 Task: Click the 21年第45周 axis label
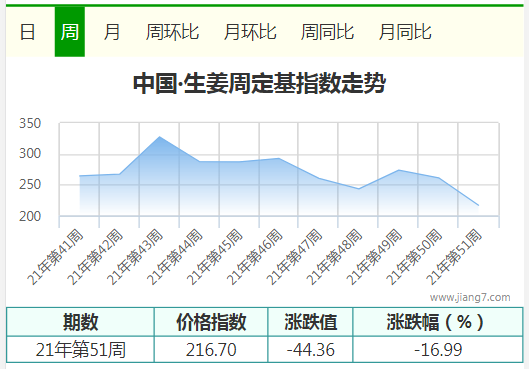[x=215, y=257]
